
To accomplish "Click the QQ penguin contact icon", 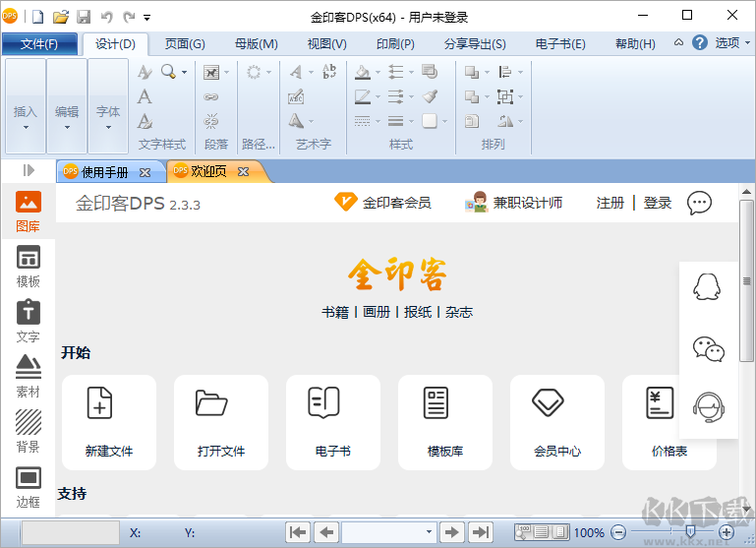I will [707, 286].
